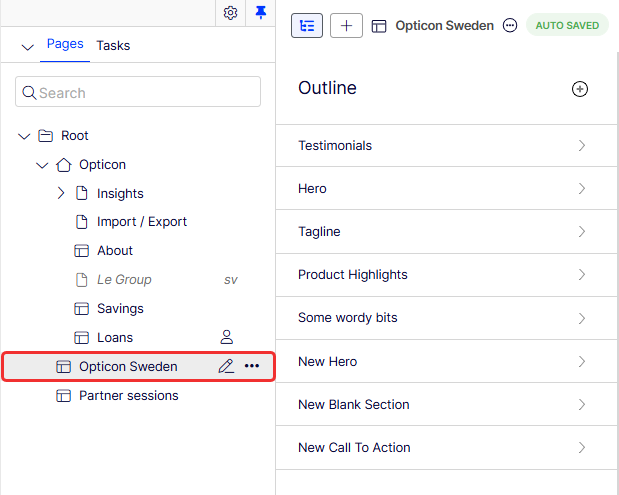Screen dimensions: 619x495
Task: Collapse the Opticon tree node
Action: [x=42, y=165]
